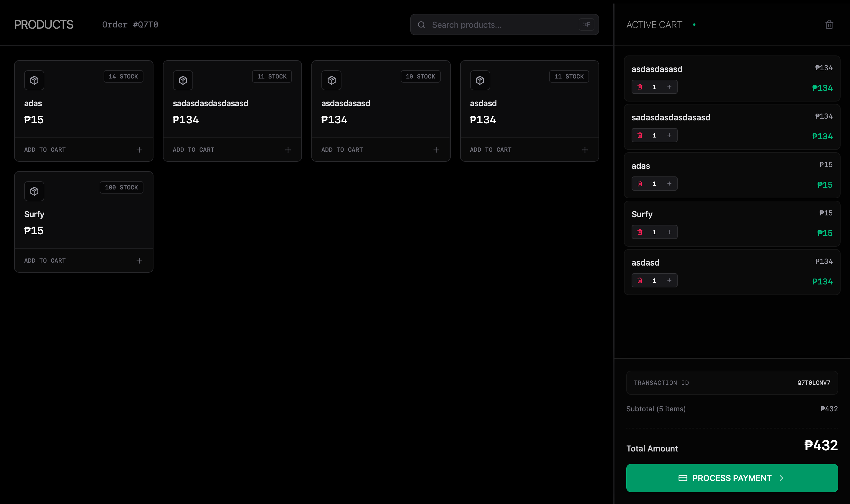Click the 100 STOCK badge on Surfy
Screen dimensions: 850x504
pos(121,187)
